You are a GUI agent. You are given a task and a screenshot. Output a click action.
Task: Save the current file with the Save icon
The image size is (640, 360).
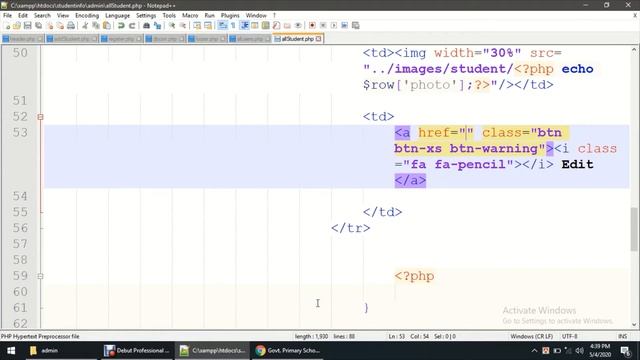pyautogui.click(x=27, y=25)
